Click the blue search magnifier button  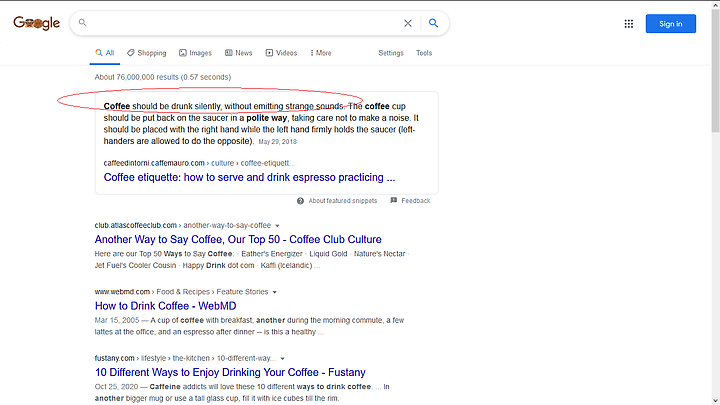[x=433, y=23]
